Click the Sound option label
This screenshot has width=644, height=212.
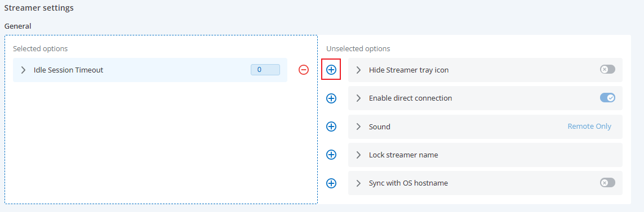380,127
